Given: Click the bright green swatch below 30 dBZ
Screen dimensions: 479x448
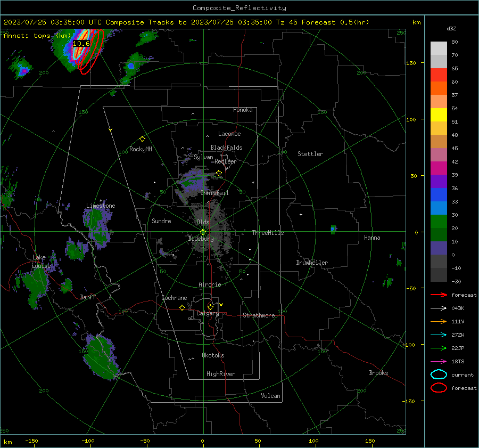Looking at the screenshot, I should (x=439, y=222).
